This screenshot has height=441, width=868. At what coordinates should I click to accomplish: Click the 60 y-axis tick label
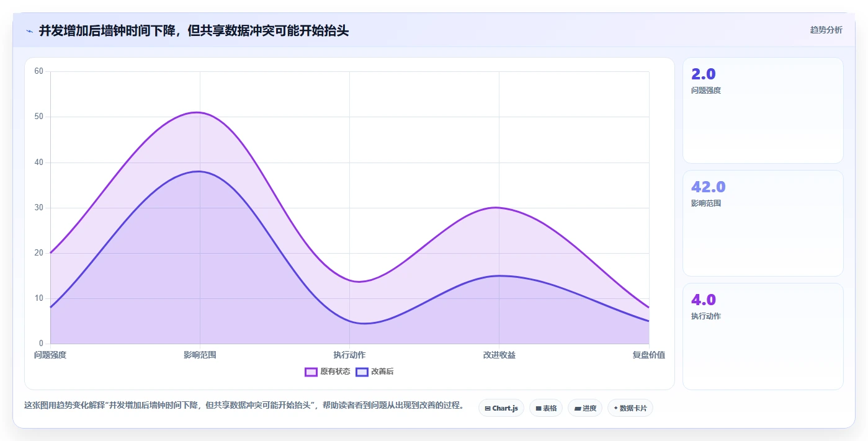tap(38, 71)
